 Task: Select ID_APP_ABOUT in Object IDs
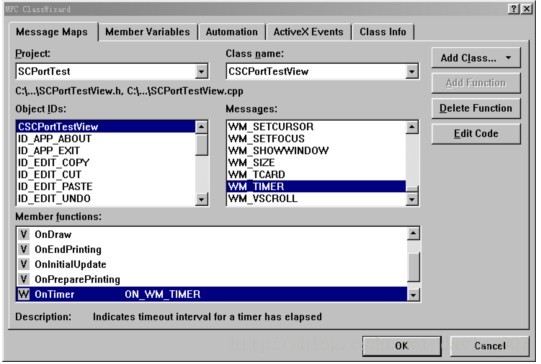click(106, 139)
